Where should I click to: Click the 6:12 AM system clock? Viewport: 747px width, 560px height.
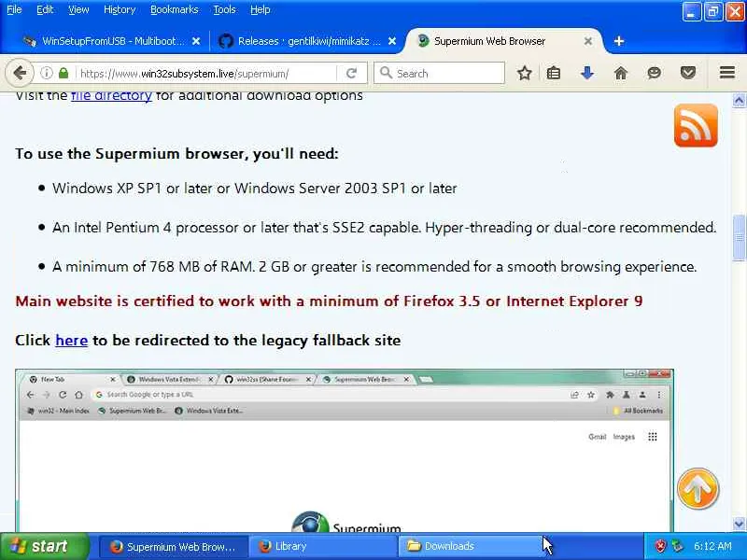tap(712, 546)
